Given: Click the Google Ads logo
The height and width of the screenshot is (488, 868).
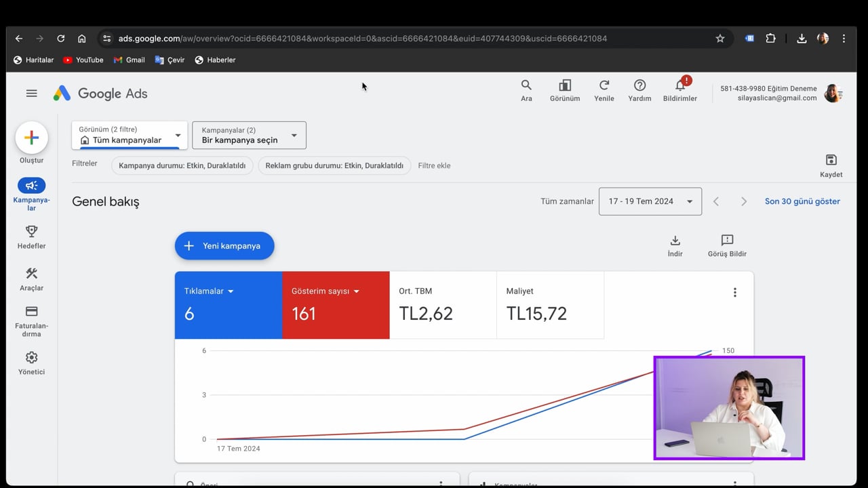Looking at the screenshot, I should point(100,94).
